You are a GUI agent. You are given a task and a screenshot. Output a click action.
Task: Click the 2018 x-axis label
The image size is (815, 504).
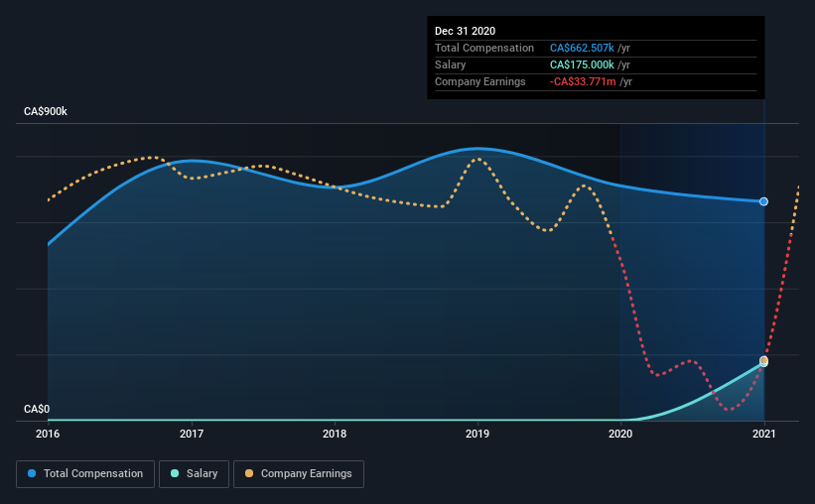(335, 434)
